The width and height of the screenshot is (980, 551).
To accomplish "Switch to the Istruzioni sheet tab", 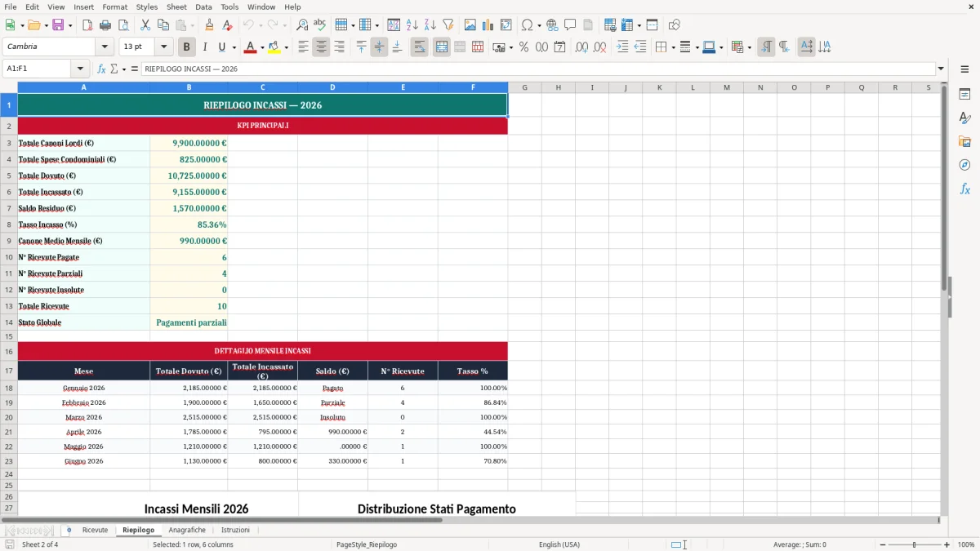I will (x=235, y=531).
